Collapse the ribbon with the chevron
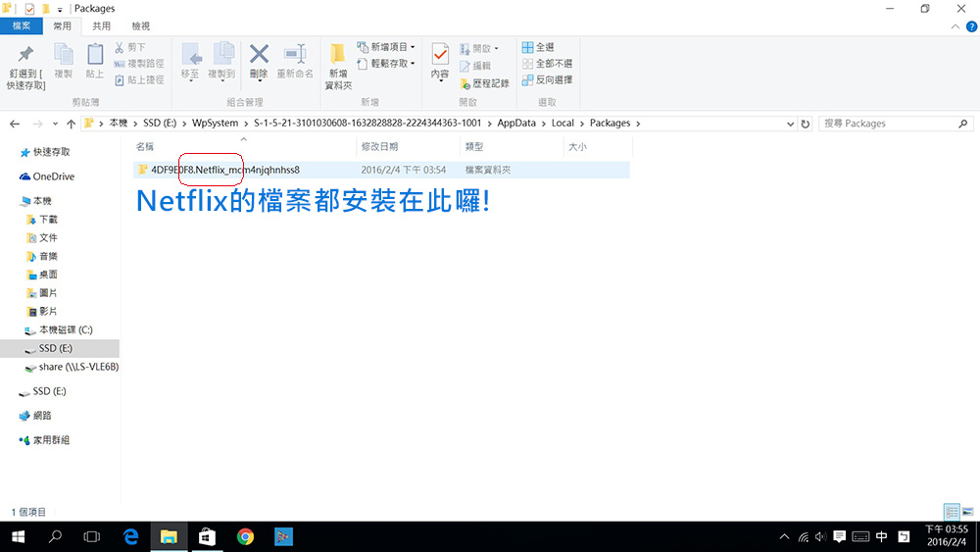980x552 pixels. [x=955, y=26]
